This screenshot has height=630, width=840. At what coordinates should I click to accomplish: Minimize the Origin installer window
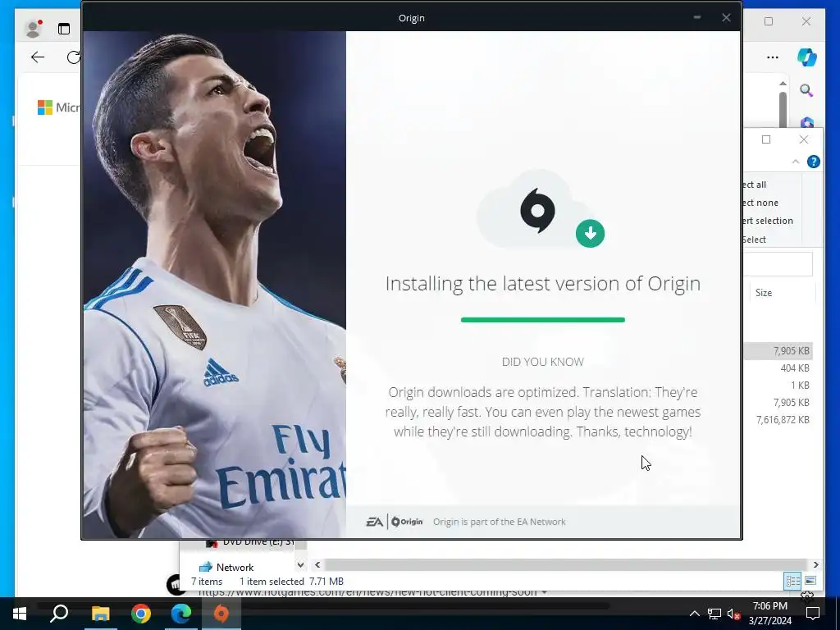697,18
